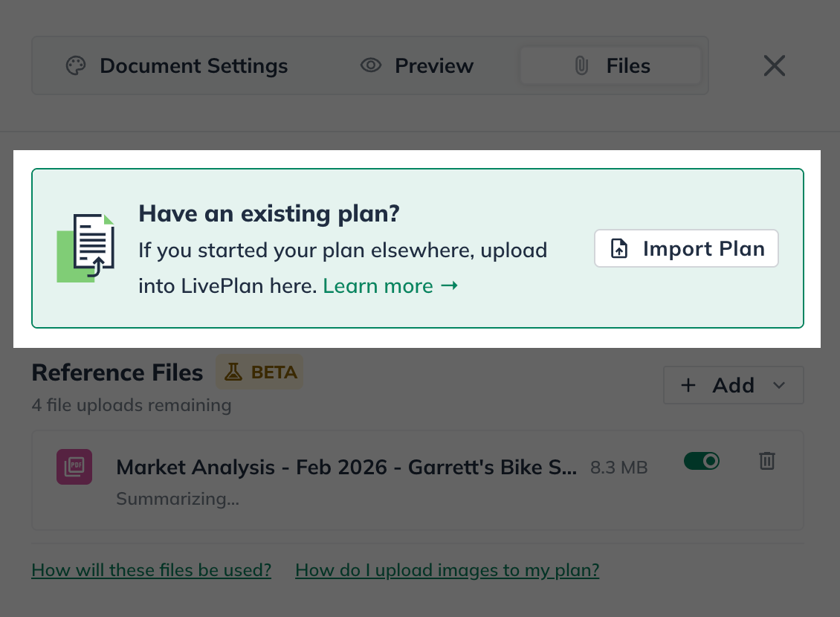This screenshot has height=617, width=840.
Task: Open the Document Settings tab
Action: click(177, 66)
